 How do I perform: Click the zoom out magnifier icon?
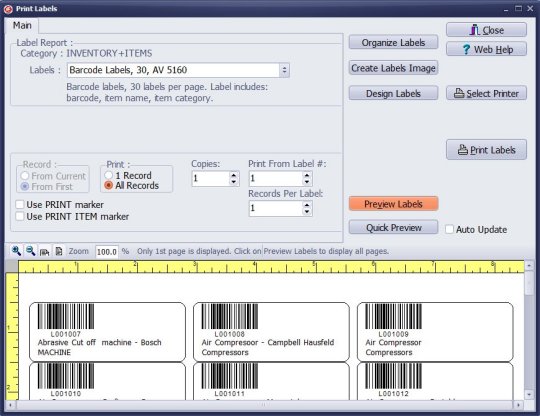(31, 251)
